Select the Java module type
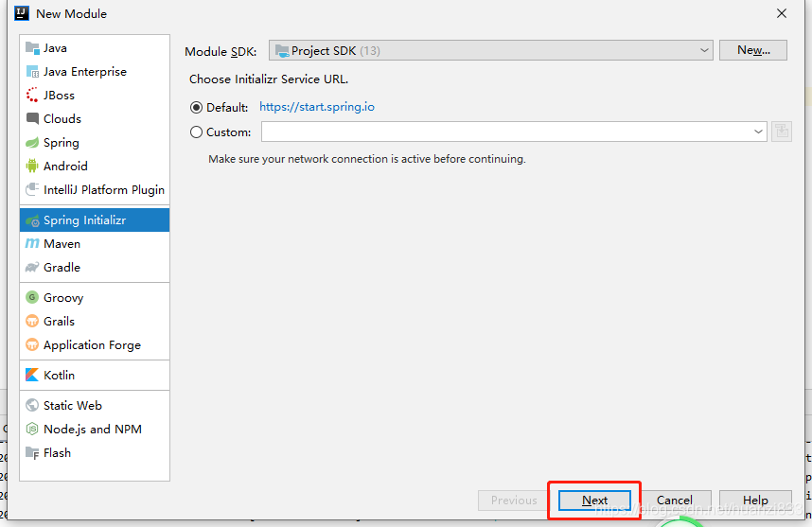Screen dimensions: 812x527 (x=95, y=48)
